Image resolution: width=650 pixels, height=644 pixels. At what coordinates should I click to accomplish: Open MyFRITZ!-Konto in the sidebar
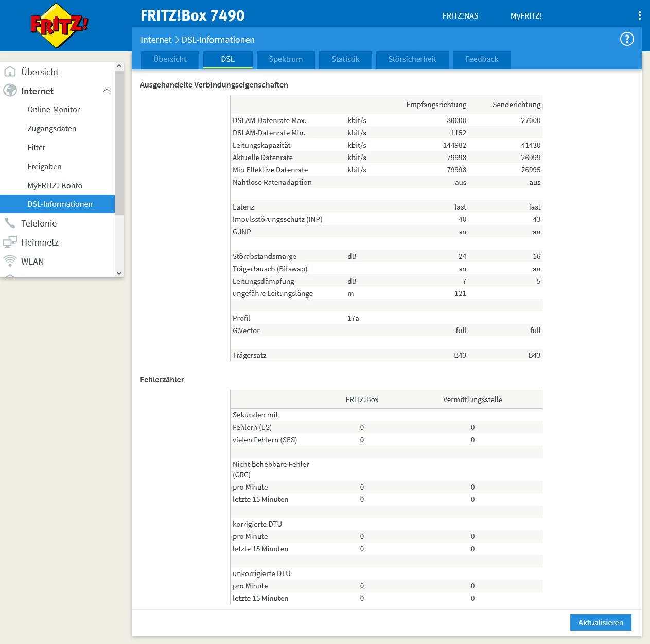pos(55,186)
